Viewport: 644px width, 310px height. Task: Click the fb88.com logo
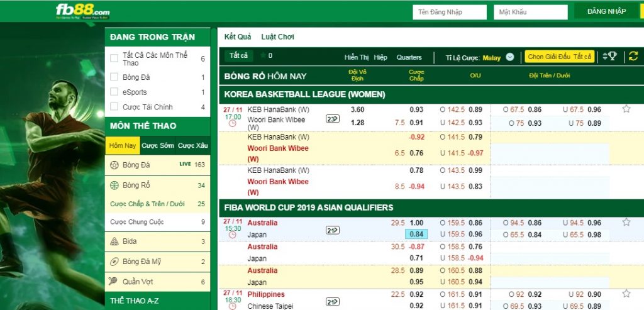pyautogui.click(x=82, y=11)
